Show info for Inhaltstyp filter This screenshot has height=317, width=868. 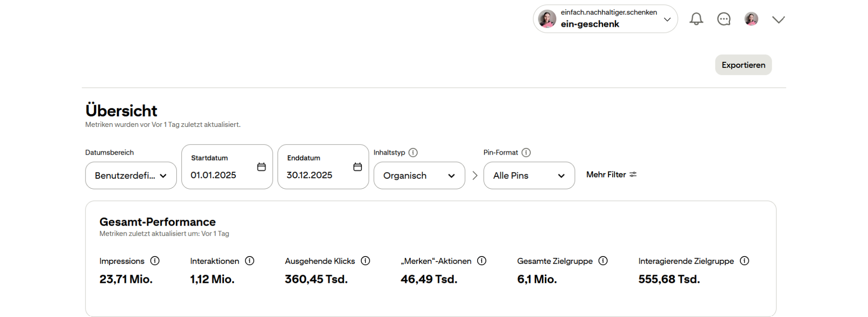[x=413, y=153]
